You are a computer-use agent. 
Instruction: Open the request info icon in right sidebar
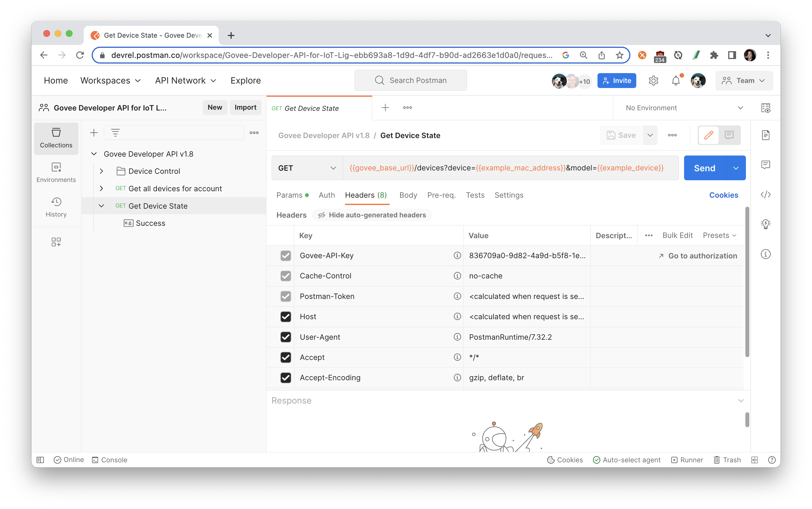pos(766,254)
